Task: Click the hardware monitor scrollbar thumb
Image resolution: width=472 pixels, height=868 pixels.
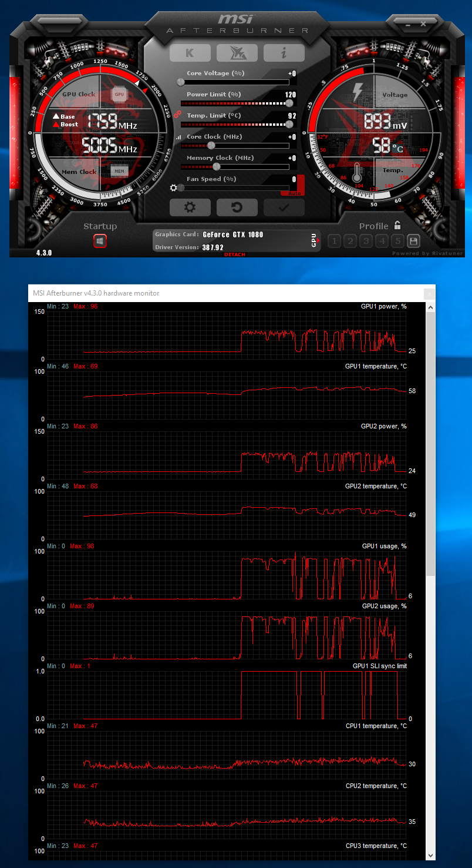Action: [431, 444]
